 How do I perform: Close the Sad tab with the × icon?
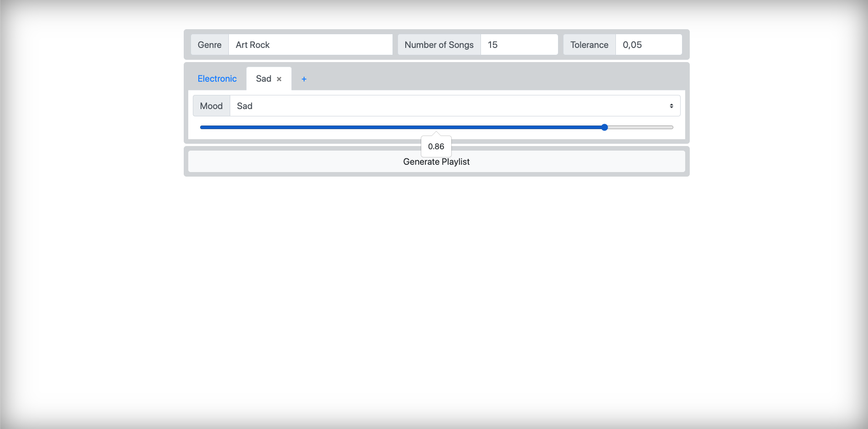(x=279, y=79)
